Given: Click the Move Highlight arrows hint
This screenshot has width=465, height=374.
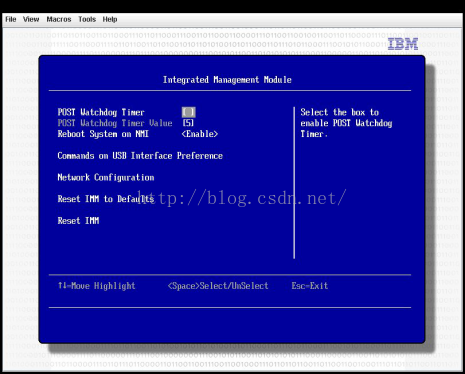Looking at the screenshot, I should pos(97,286).
